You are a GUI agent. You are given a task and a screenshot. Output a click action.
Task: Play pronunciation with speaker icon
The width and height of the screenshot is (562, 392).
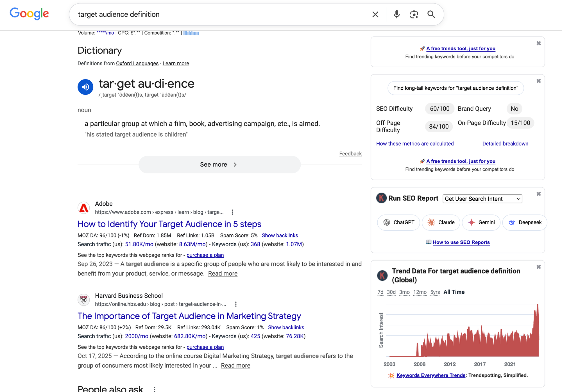click(x=85, y=87)
